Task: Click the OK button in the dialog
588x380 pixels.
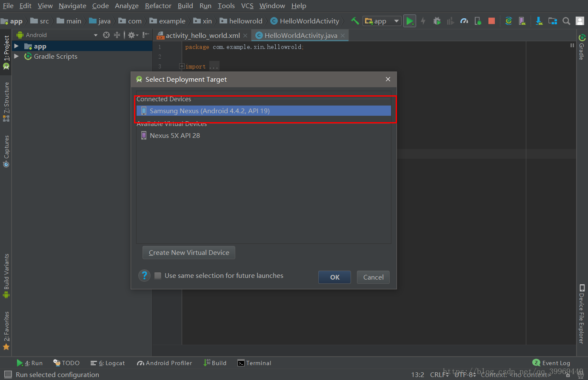Action: (335, 277)
